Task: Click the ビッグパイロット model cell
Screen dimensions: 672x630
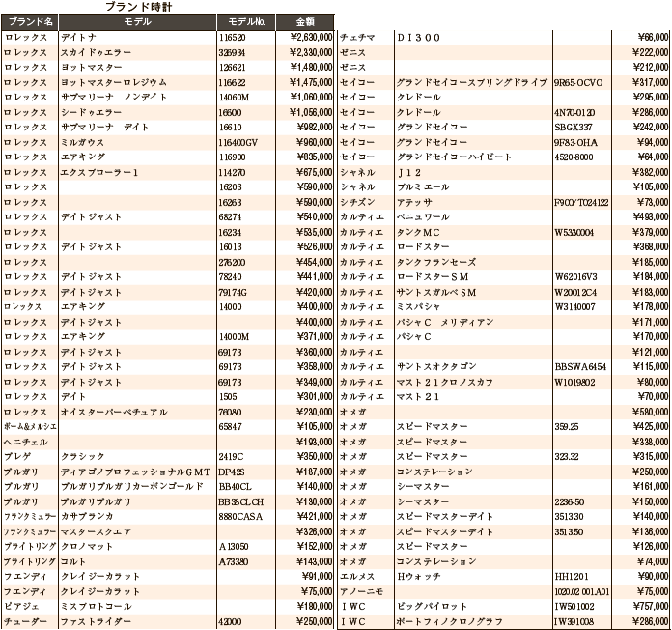Action: click(x=432, y=607)
